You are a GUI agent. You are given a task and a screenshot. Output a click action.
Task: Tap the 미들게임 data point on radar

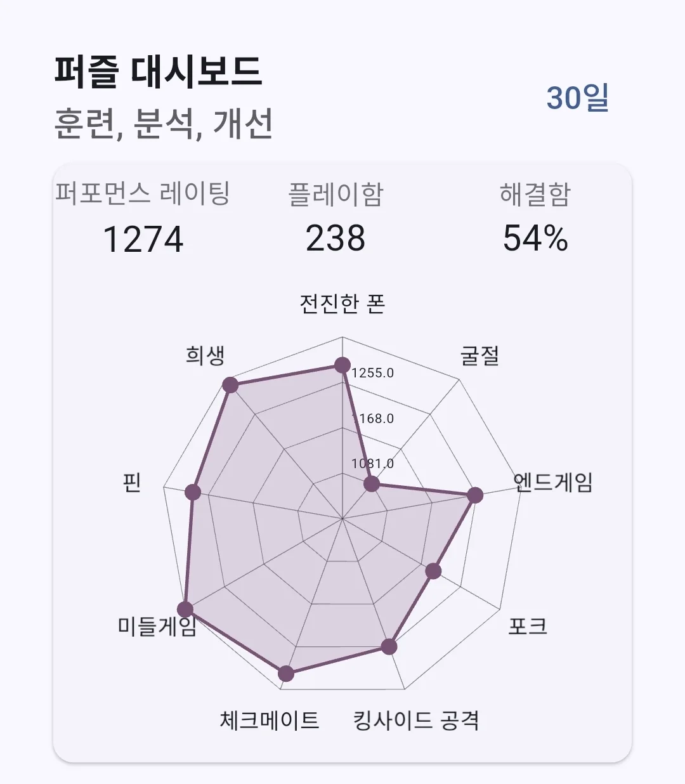[185, 610]
